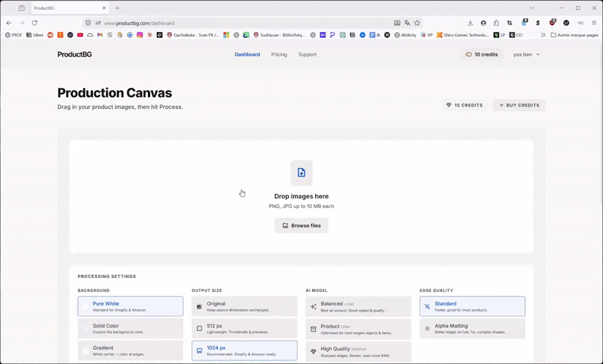Open the extensions puzzle icon
Screen dimensions: 603x364
[x=496, y=23]
